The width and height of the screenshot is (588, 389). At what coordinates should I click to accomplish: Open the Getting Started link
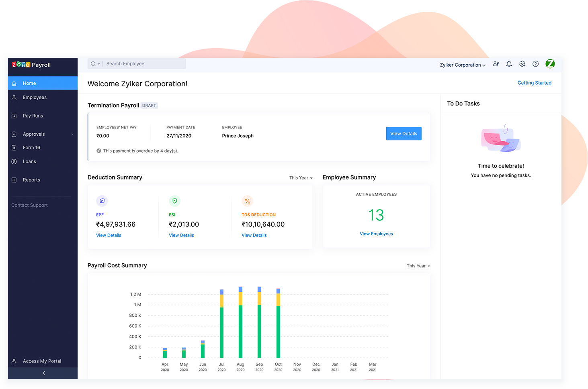coord(534,83)
